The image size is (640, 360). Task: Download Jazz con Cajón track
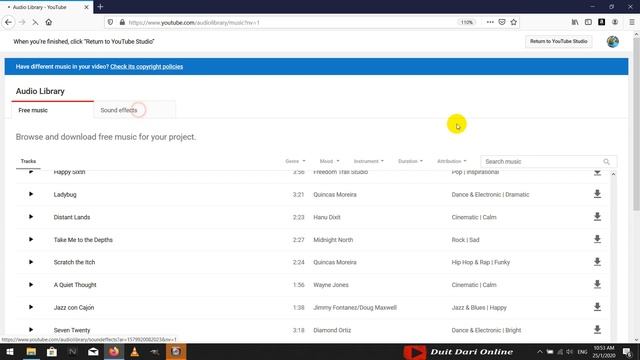click(x=597, y=307)
